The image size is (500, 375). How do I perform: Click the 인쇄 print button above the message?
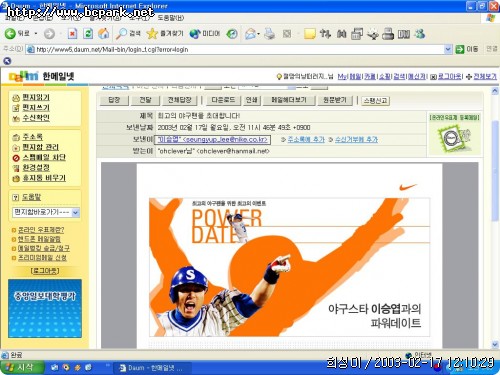click(x=252, y=100)
